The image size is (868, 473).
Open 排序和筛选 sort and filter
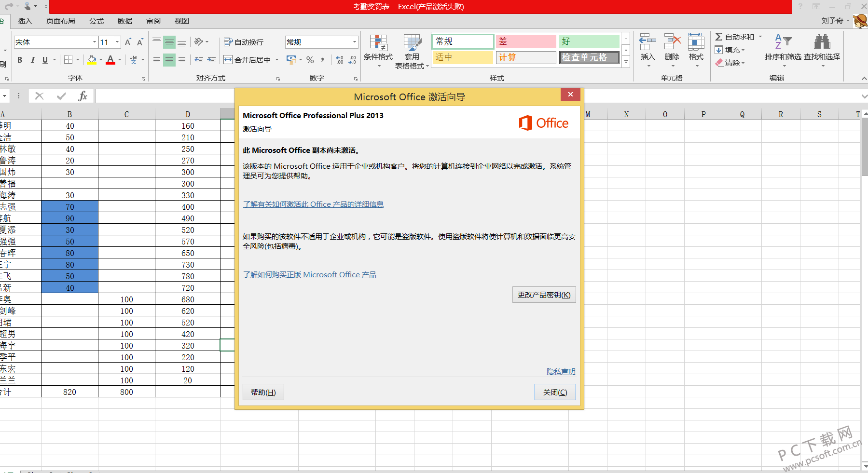[x=783, y=50]
